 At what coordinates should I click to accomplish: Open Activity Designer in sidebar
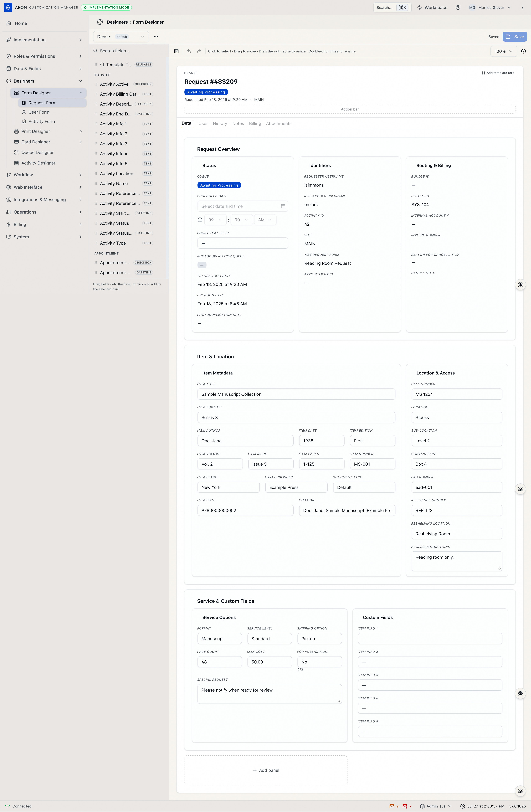[48, 163]
